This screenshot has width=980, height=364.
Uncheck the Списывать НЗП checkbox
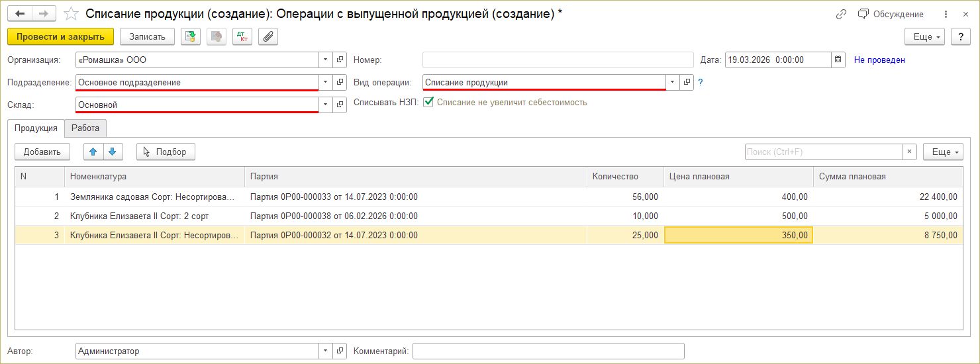pos(428,103)
